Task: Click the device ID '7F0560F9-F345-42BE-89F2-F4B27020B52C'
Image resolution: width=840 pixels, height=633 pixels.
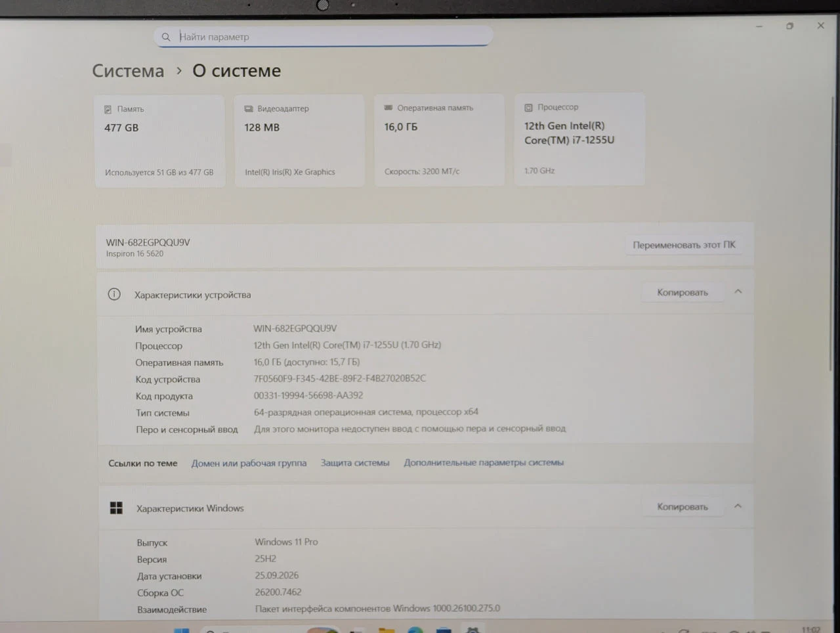Action: pos(340,378)
